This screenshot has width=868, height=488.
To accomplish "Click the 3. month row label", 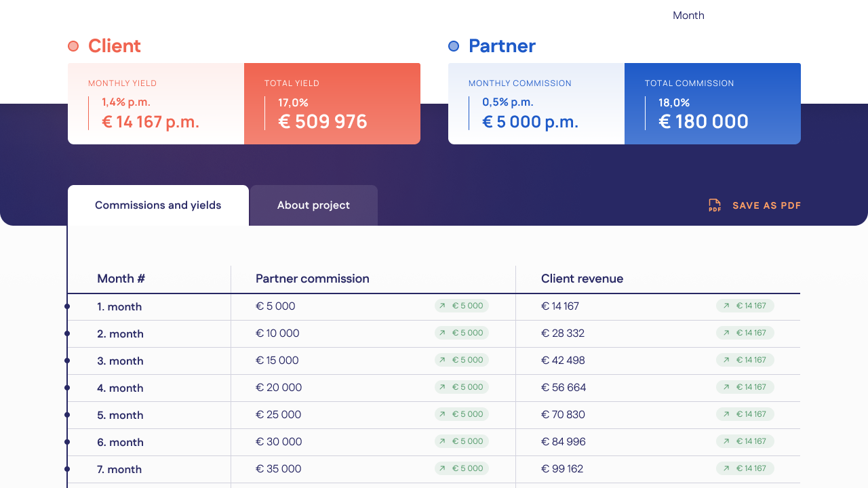I will tap(120, 361).
